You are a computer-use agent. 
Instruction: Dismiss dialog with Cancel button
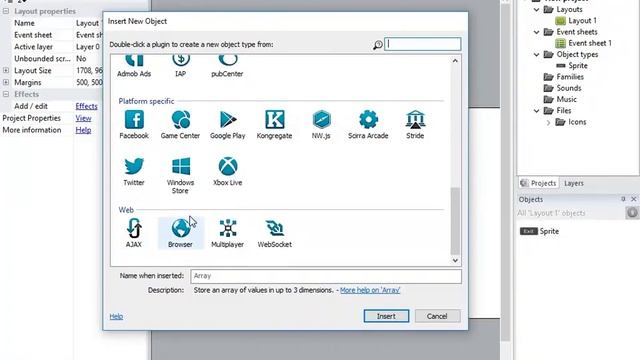[437, 316]
